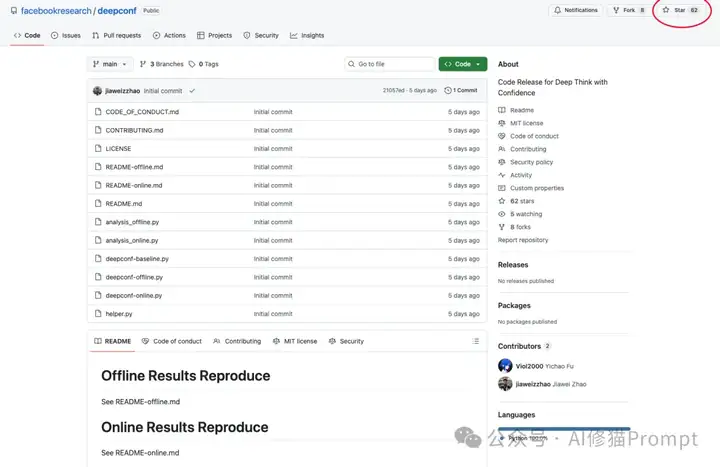Open the LICENSE file
This screenshot has height=467, width=720.
point(118,149)
